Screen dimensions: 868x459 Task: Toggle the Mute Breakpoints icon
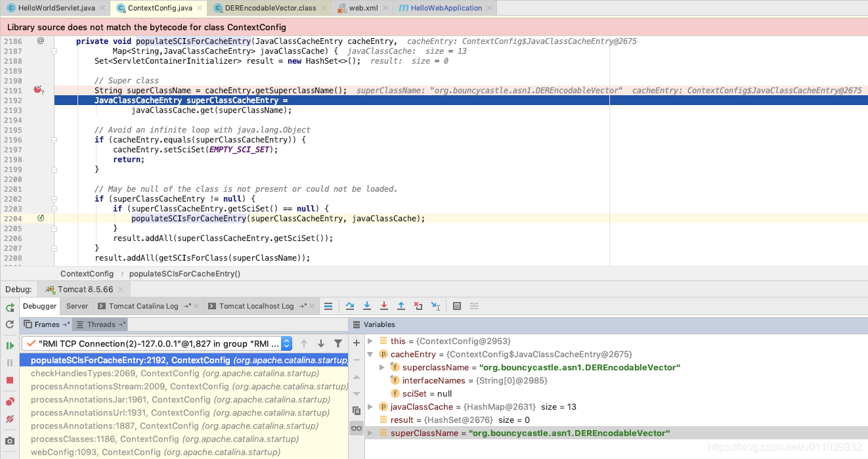coord(9,419)
